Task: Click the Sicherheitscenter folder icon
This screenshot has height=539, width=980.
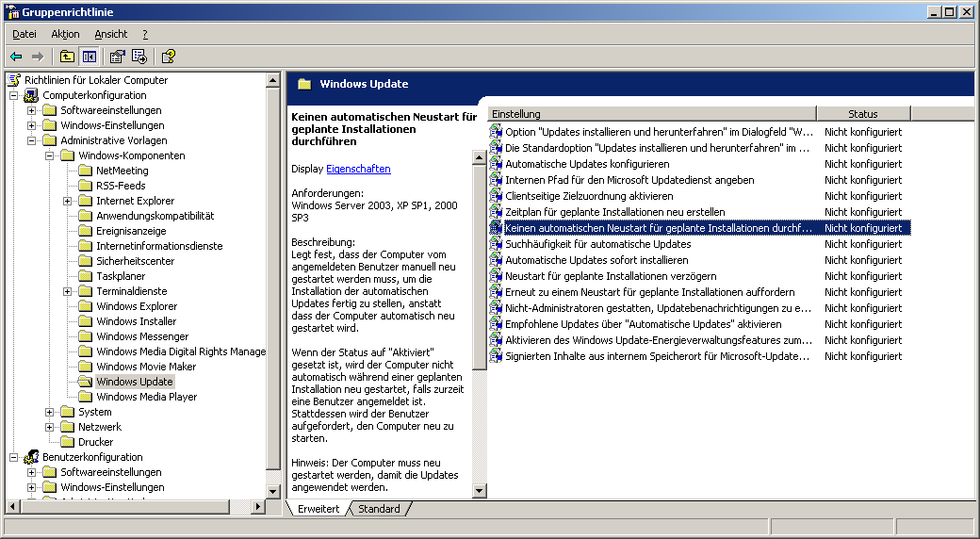Action: (x=85, y=261)
